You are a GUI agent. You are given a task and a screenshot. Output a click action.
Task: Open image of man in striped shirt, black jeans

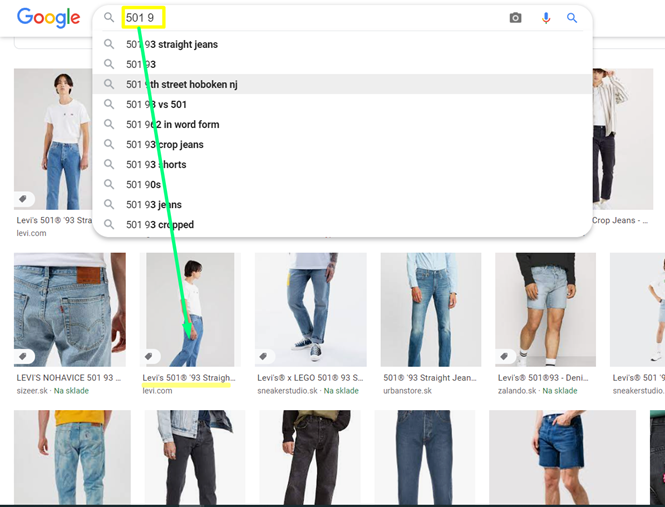622,139
